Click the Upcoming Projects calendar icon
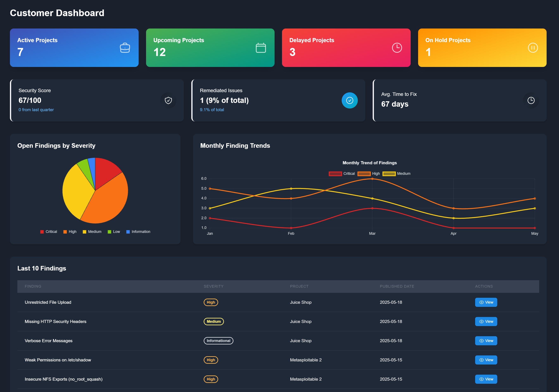This screenshot has width=559, height=392. (261, 48)
